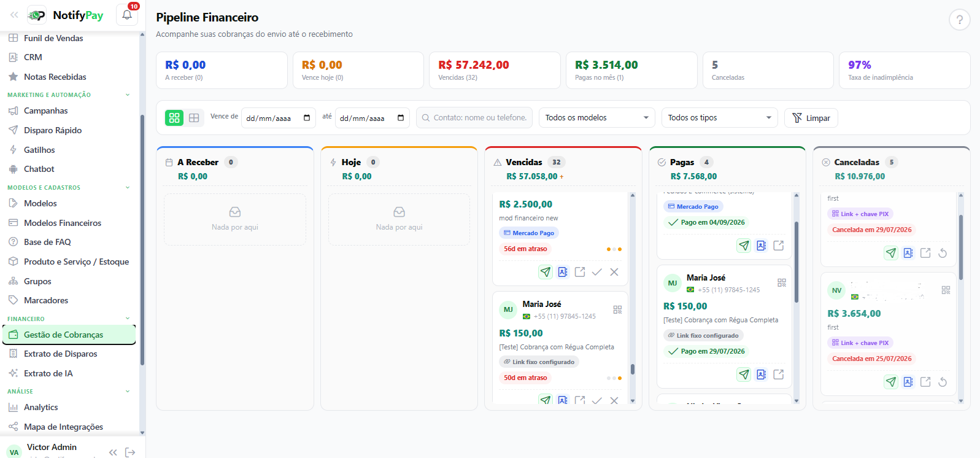Image resolution: width=980 pixels, height=458 pixels.
Task: Collapse user panel chevron near Victor Admin
Action: click(x=113, y=452)
